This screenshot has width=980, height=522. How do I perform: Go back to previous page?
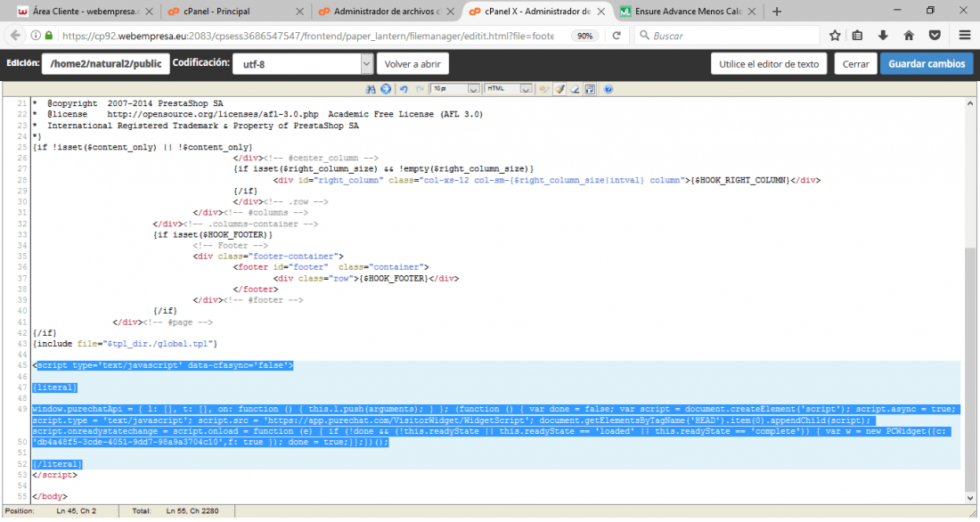[15, 36]
